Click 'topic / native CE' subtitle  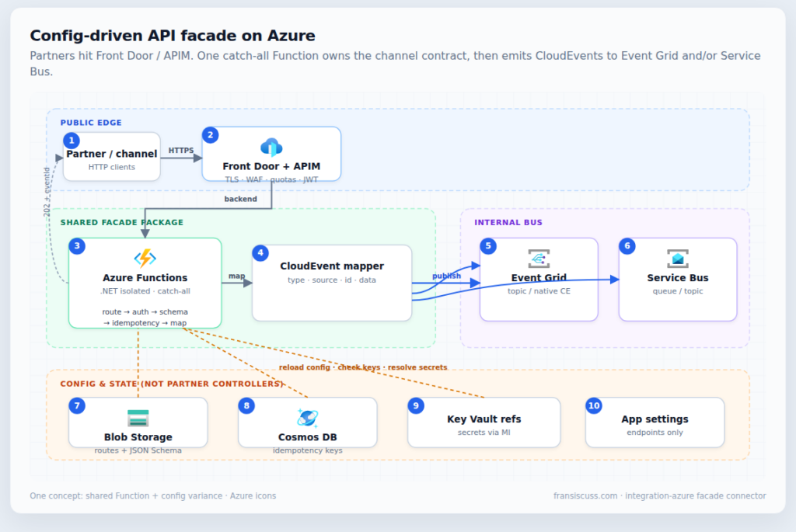tap(539, 291)
